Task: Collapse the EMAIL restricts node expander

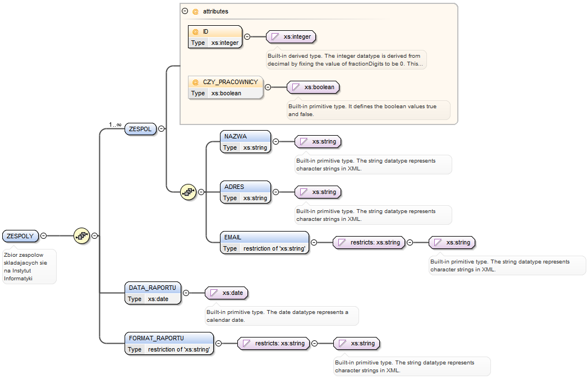Action: coord(410,243)
